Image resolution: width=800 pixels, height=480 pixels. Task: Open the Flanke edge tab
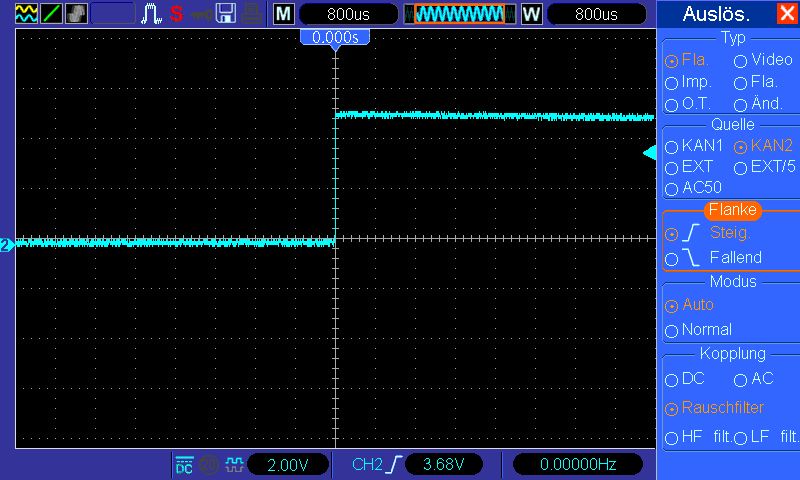point(732,210)
